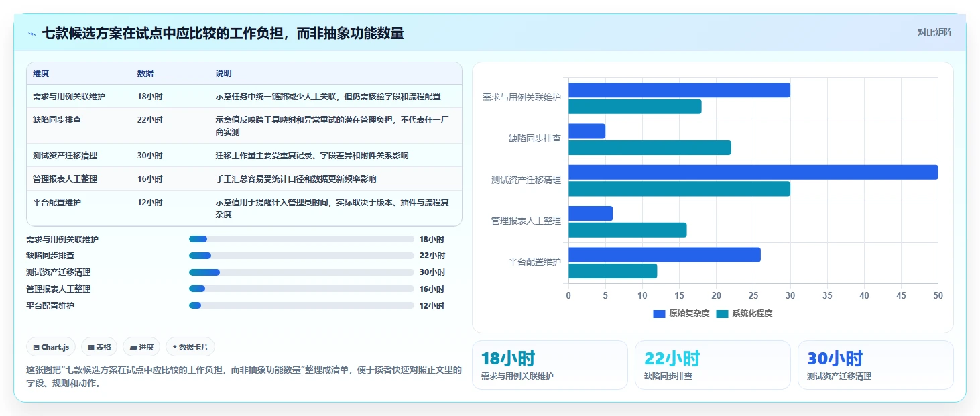Click the 缺陷同步排查 progress bar

(x=302, y=256)
